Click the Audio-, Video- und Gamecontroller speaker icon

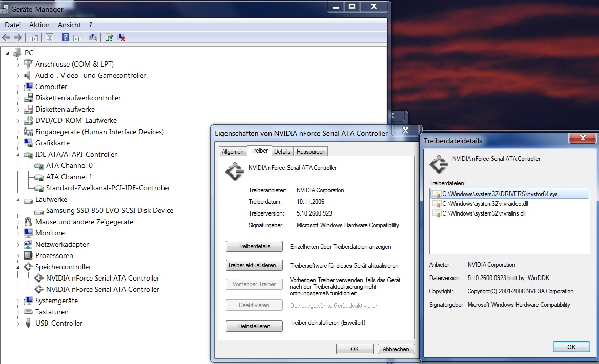28,75
